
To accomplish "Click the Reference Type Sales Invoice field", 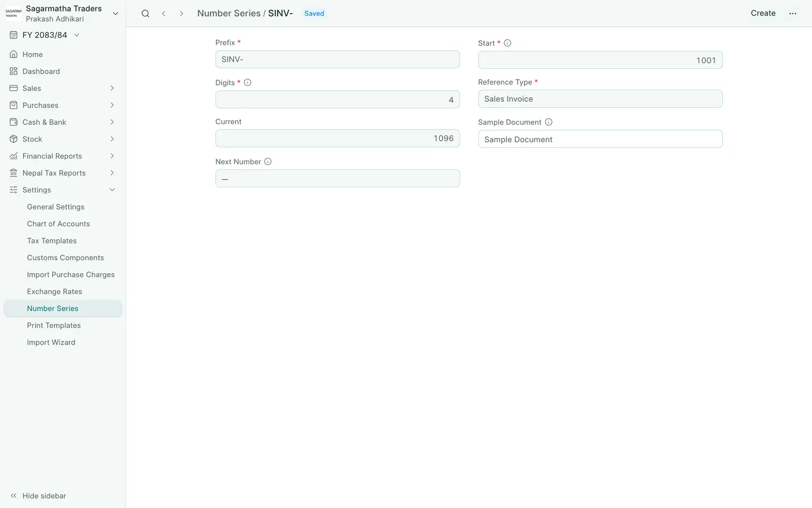I will pyautogui.click(x=600, y=99).
